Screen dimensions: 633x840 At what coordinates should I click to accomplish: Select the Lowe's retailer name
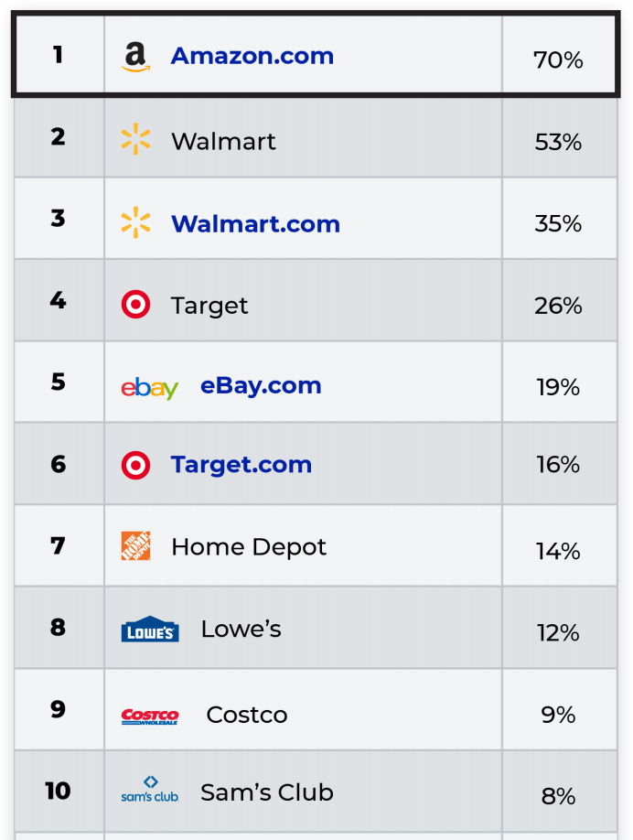point(241,630)
